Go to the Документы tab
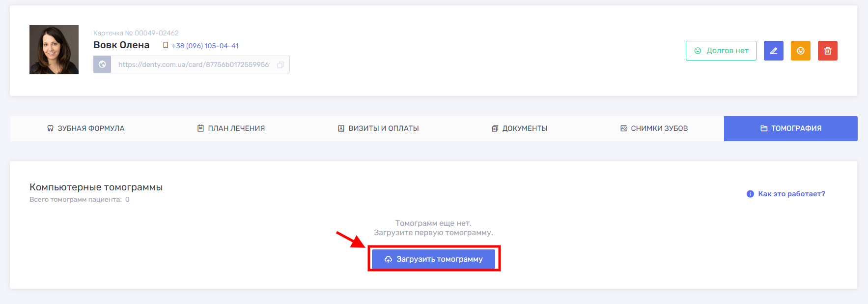 click(x=519, y=128)
